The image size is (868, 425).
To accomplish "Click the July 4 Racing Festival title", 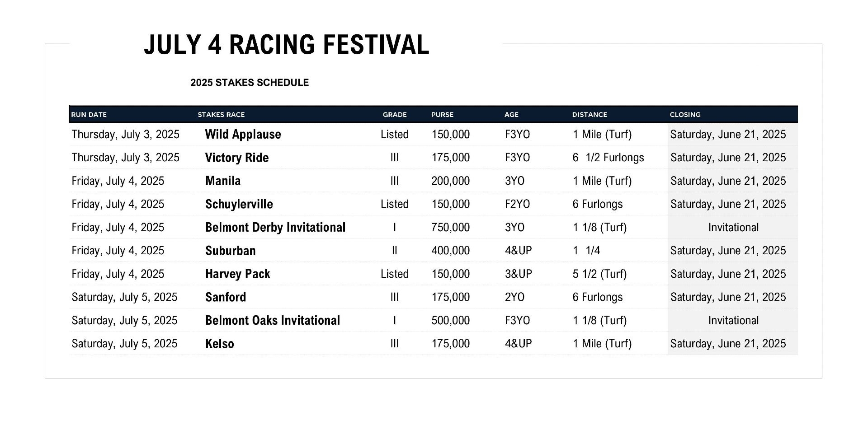I will (286, 45).
